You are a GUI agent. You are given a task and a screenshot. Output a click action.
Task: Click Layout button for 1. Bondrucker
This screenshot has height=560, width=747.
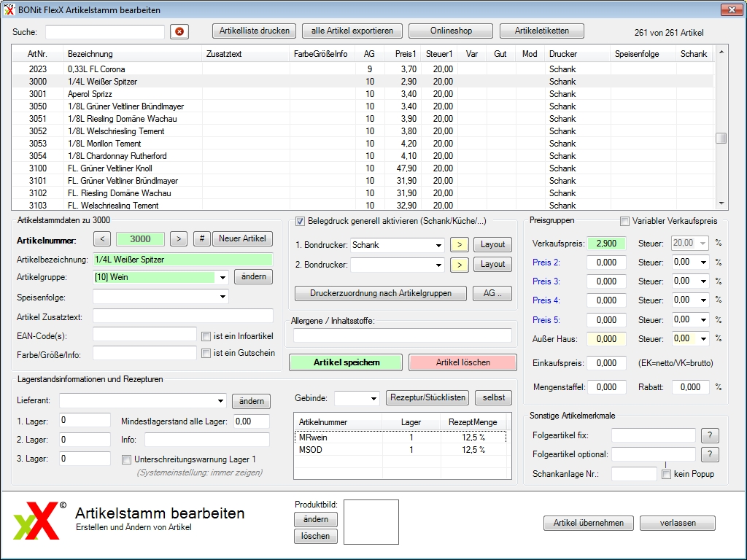pos(492,245)
